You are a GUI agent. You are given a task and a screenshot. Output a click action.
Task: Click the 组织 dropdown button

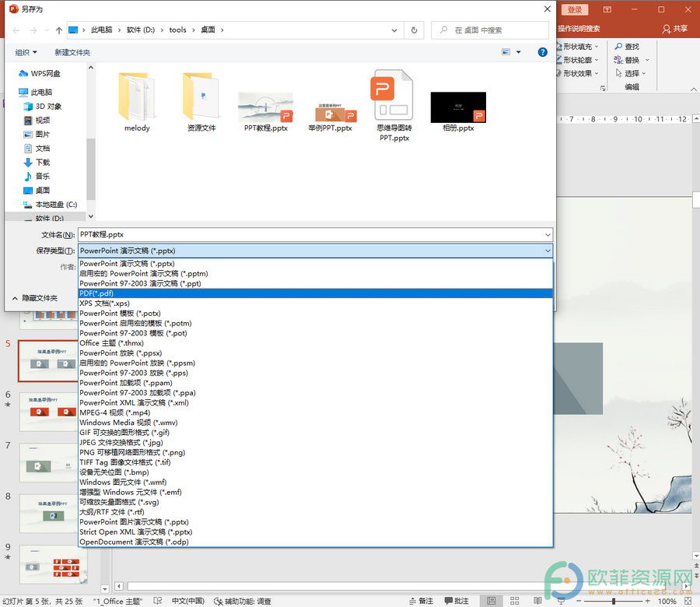26,53
